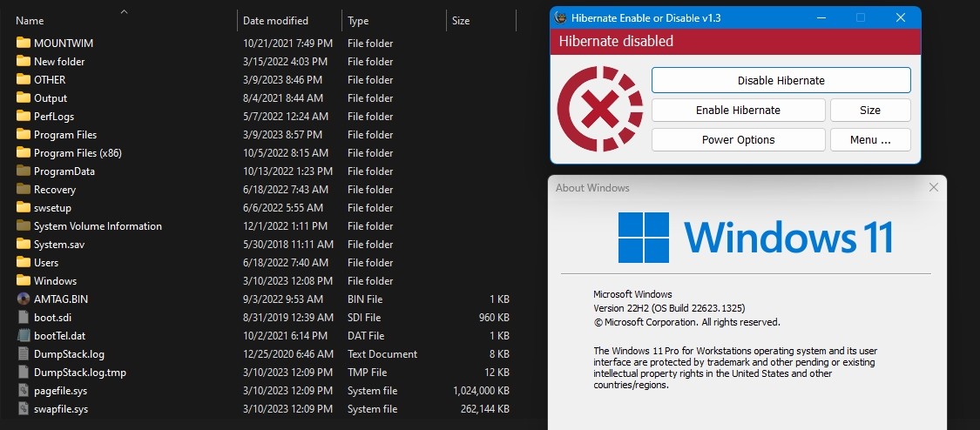Click the 960 KB size of boot.sdi
Image resolution: width=980 pixels, height=430 pixels.
coord(494,317)
